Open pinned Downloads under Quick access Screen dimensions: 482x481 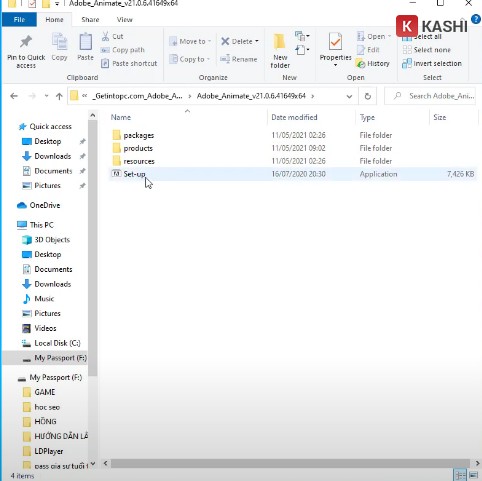(x=53, y=156)
